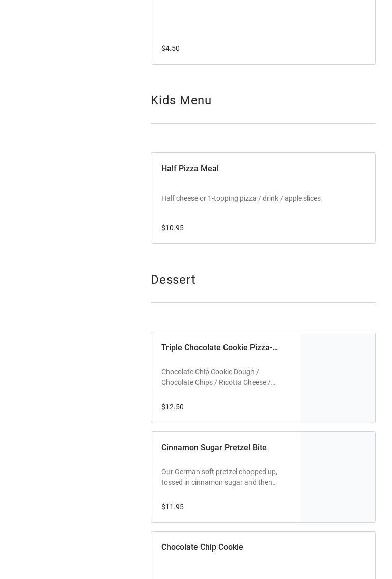Image resolution: width=392 pixels, height=579 pixels.
Task: Click the divider line under Dessert
Action: tap(263, 302)
